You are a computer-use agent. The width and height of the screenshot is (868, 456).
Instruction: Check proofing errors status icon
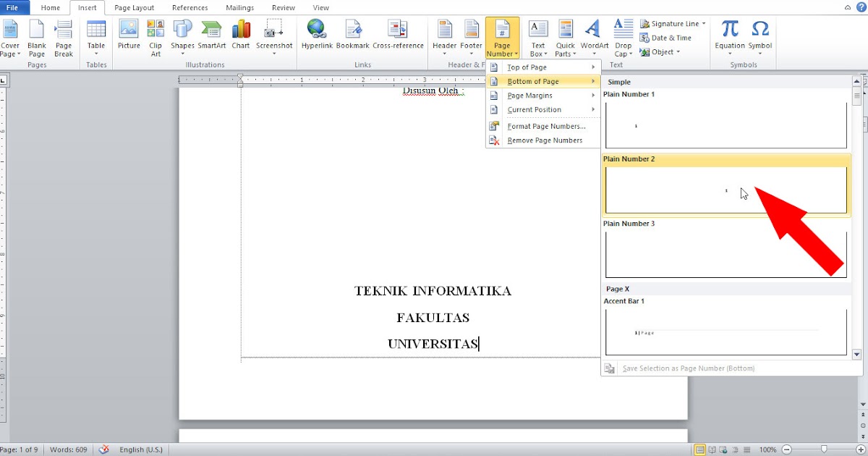[x=103, y=449]
